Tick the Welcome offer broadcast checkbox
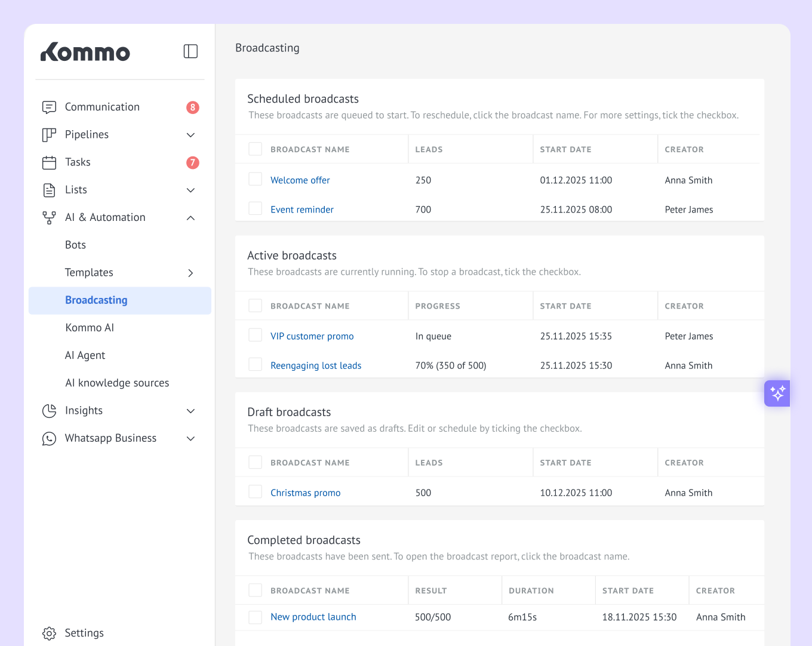The image size is (812, 646). pyautogui.click(x=255, y=179)
